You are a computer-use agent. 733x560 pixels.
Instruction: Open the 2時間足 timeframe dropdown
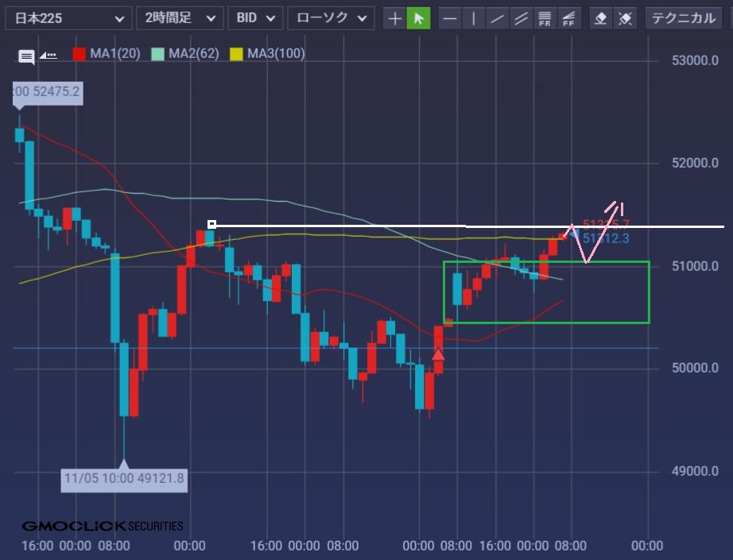point(180,18)
